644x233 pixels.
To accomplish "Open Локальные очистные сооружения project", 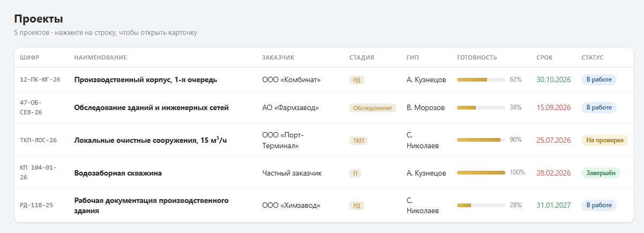I will tap(151, 140).
